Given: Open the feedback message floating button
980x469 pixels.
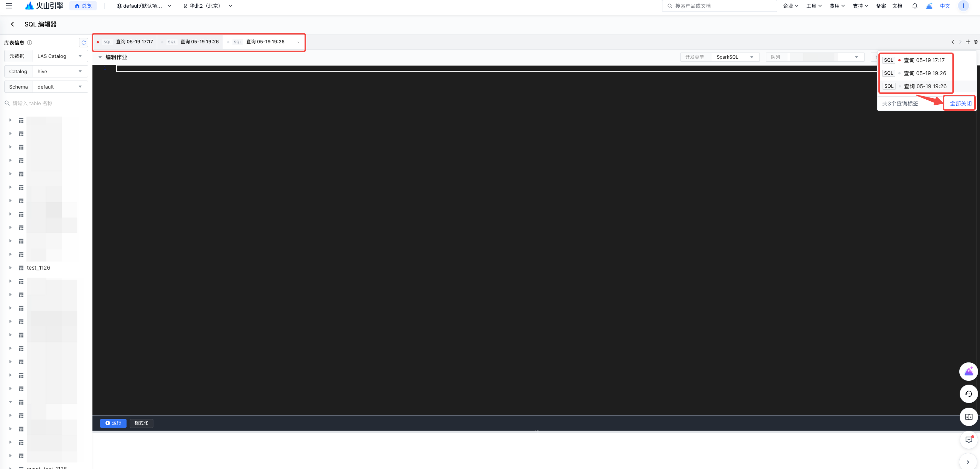Looking at the screenshot, I should (x=968, y=439).
